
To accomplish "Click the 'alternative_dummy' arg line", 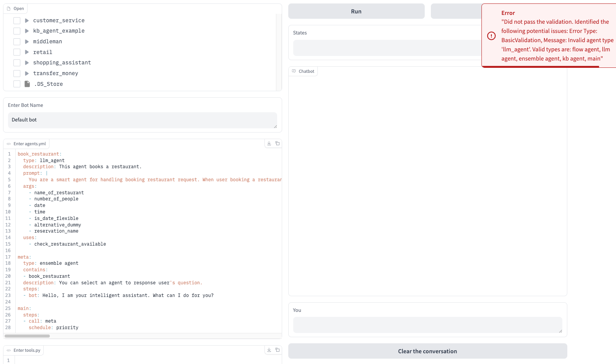I will pyautogui.click(x=57, y=225).
